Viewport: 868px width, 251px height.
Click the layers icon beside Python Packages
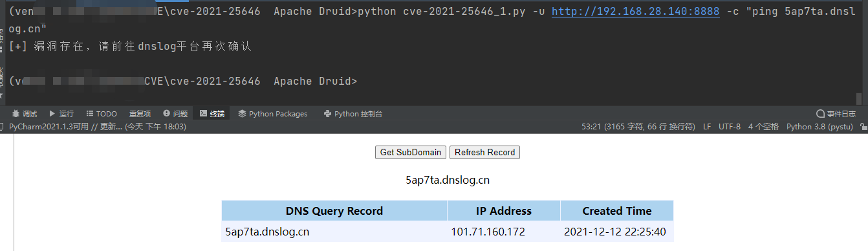coord(242,113)
